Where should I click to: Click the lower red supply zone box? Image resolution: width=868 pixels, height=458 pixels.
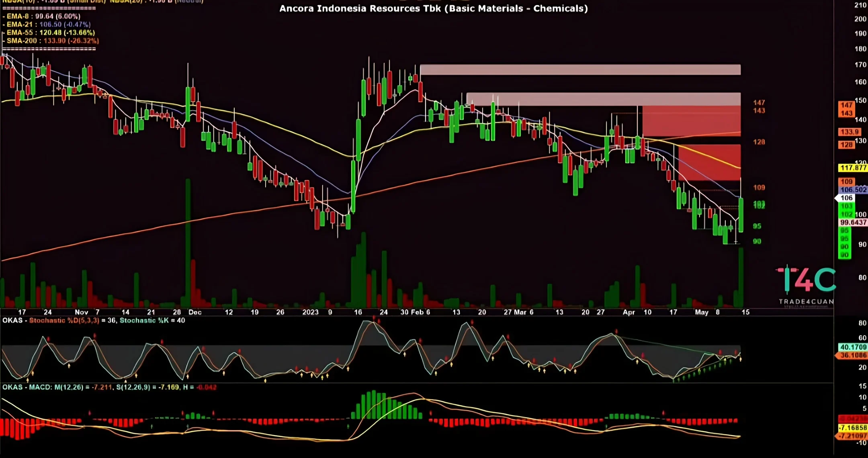(710, 162)
